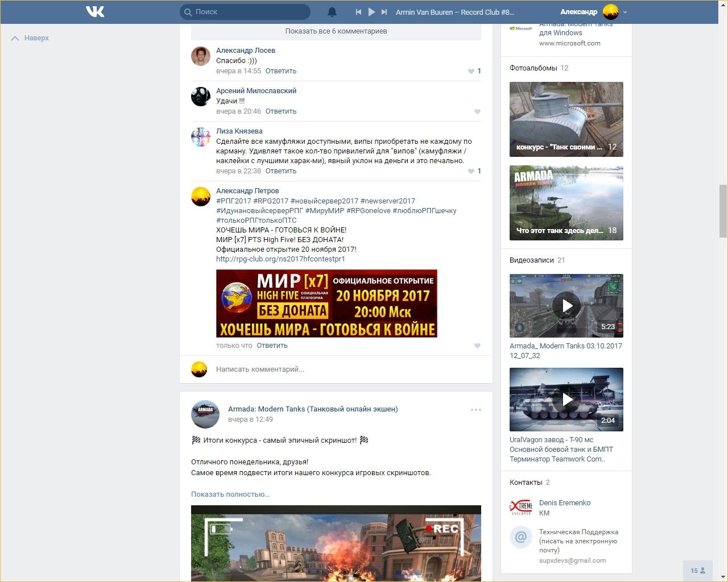Screen dimensions: 728x582
Task: Open the #МируМИР hashtag
Action: [325, 211]
